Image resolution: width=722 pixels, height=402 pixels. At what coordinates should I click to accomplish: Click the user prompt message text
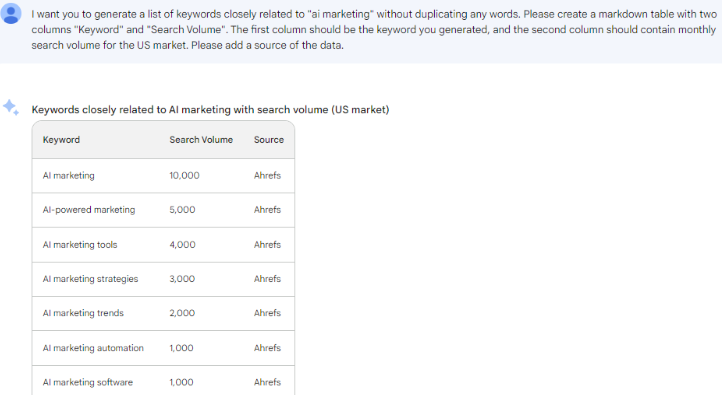(374, 29)
